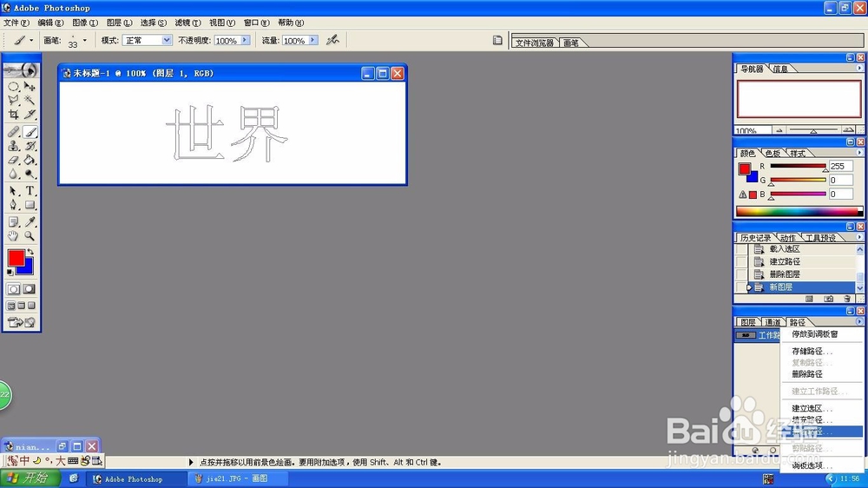Jump to ImageReady from toolbox
This screenshot has width=868, height=488.
[x=22, y=322]
